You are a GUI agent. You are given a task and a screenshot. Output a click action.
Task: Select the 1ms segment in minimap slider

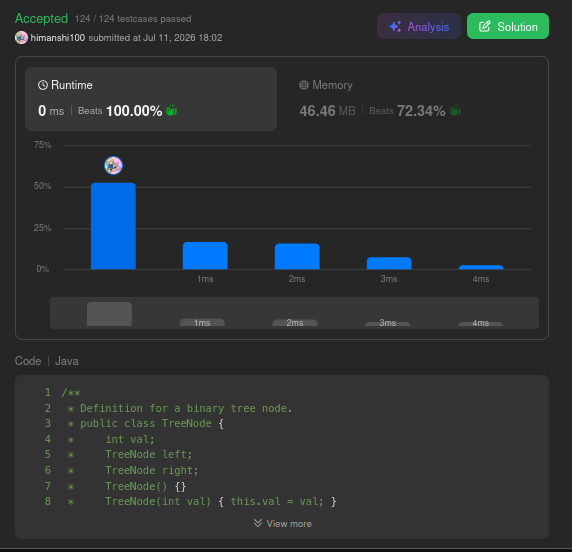click(x=202, y=323)
